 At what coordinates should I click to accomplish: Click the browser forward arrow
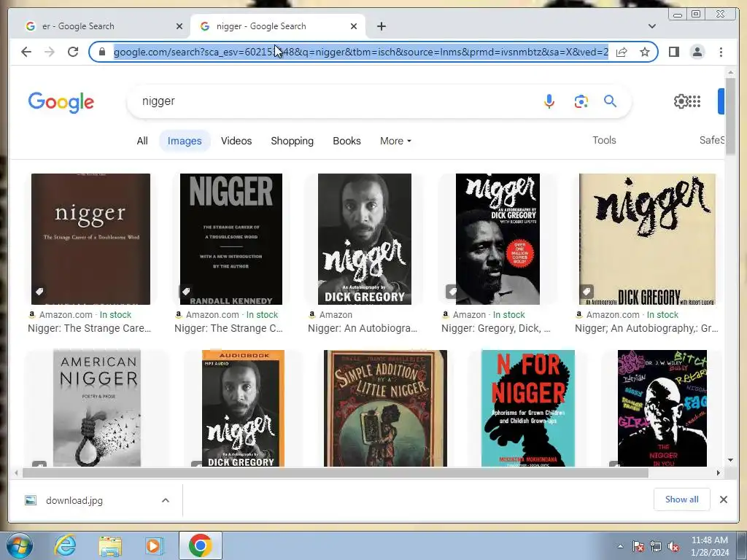(50, 52)
